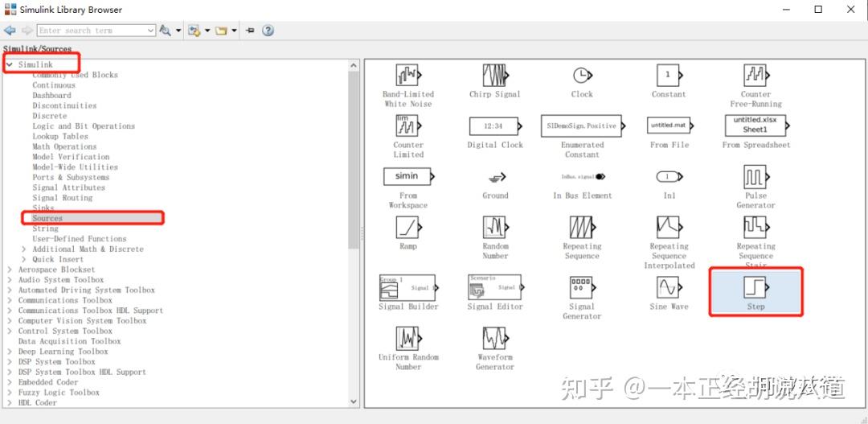Expand the Aerospace Blockset node

10,270
